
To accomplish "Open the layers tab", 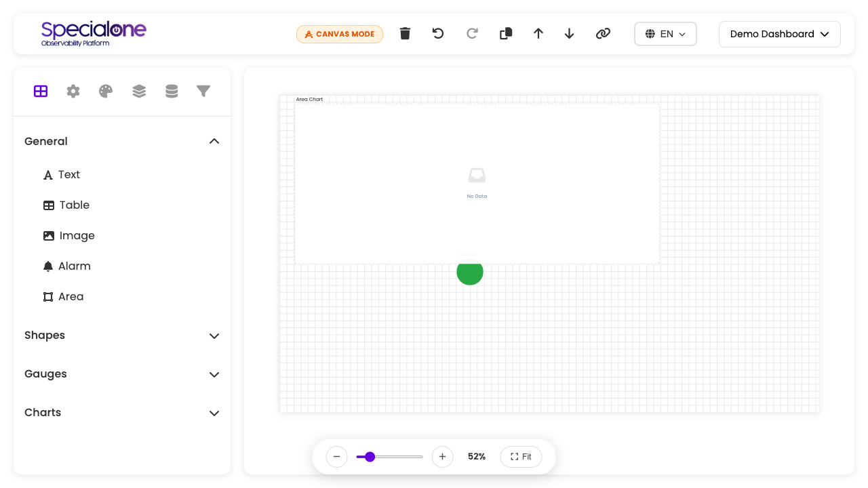I will [x=139, y=91].
